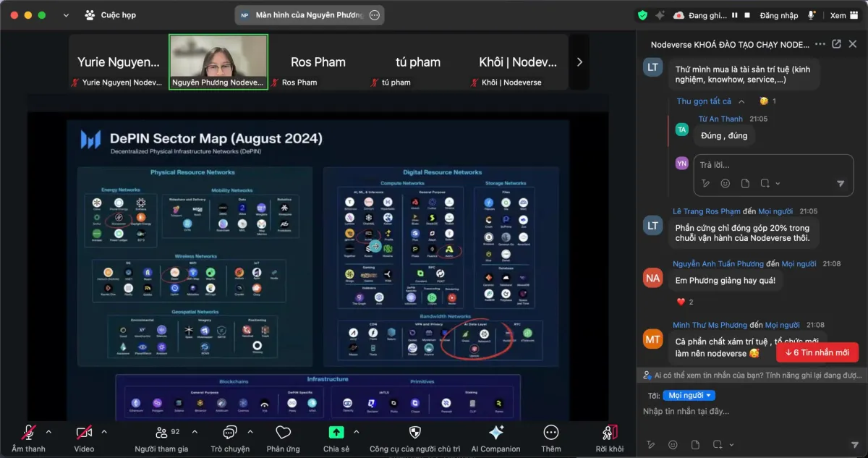Expand audio options arrow beside Âm thanh
Image resolution: width=868 pixels, height=458 pixels.
(48, 432)
